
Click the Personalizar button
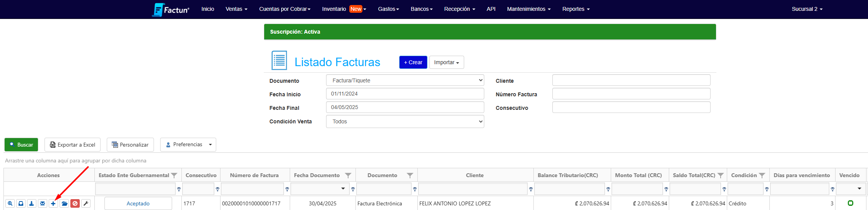[x=130, y=145]
